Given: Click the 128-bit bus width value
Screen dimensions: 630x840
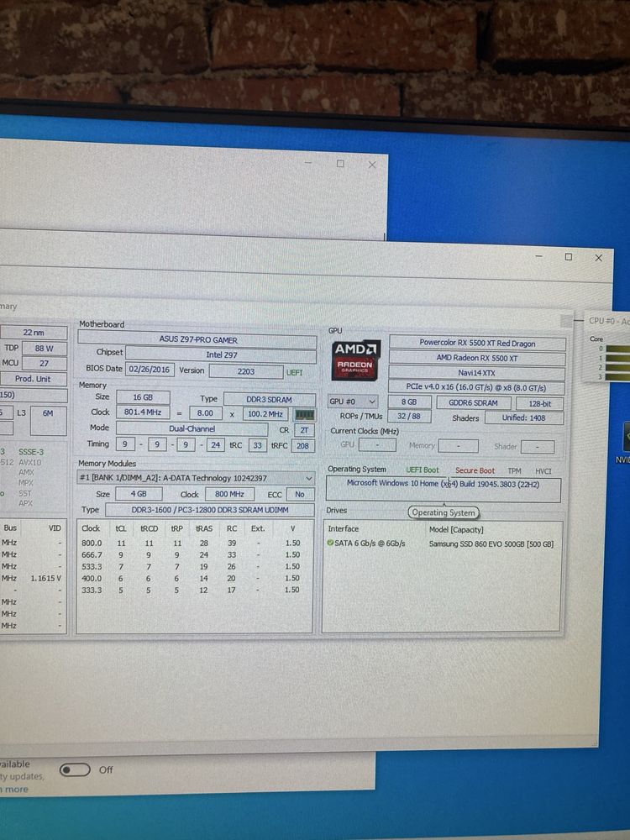Looking at the screenshot, I should 540,403.
